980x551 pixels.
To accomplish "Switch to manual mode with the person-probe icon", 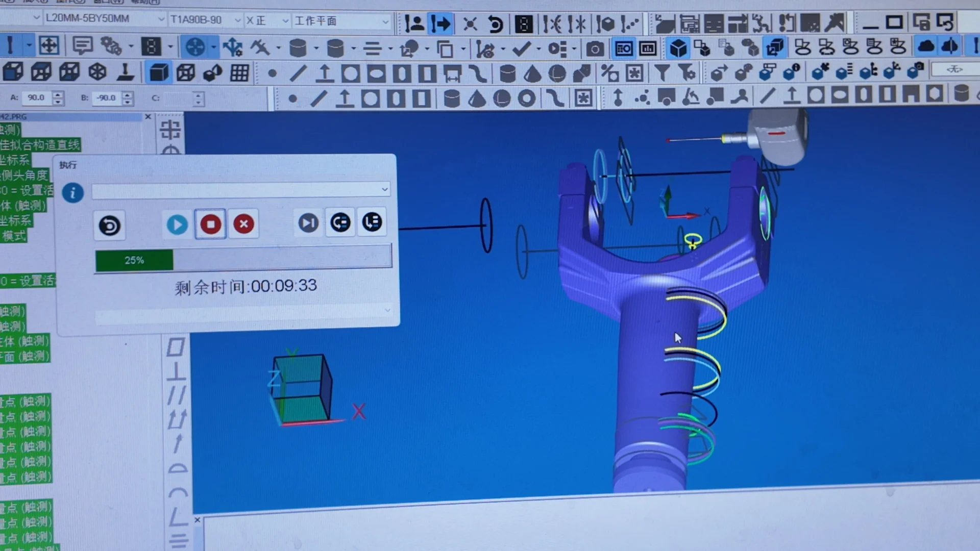I will click(x=414, y=23).
